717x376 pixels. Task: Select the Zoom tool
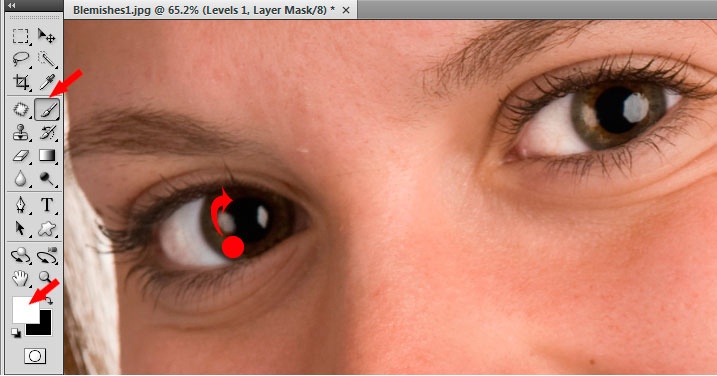click(46, 277)
